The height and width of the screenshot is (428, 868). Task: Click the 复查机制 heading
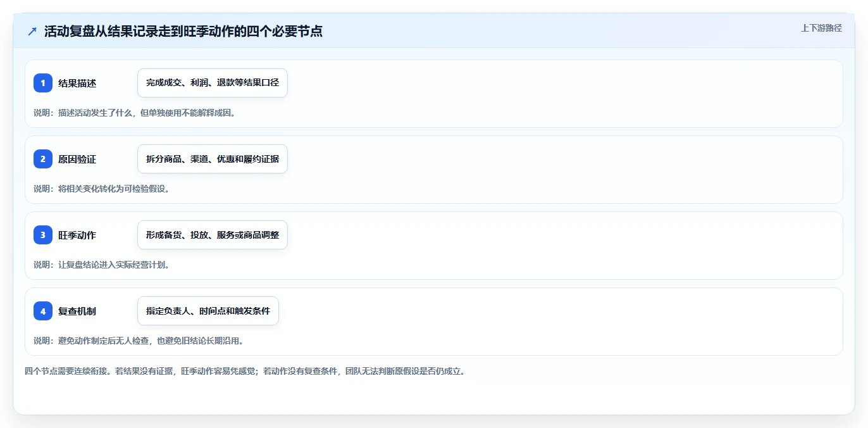pyautogui.click(x=77, y=311)
